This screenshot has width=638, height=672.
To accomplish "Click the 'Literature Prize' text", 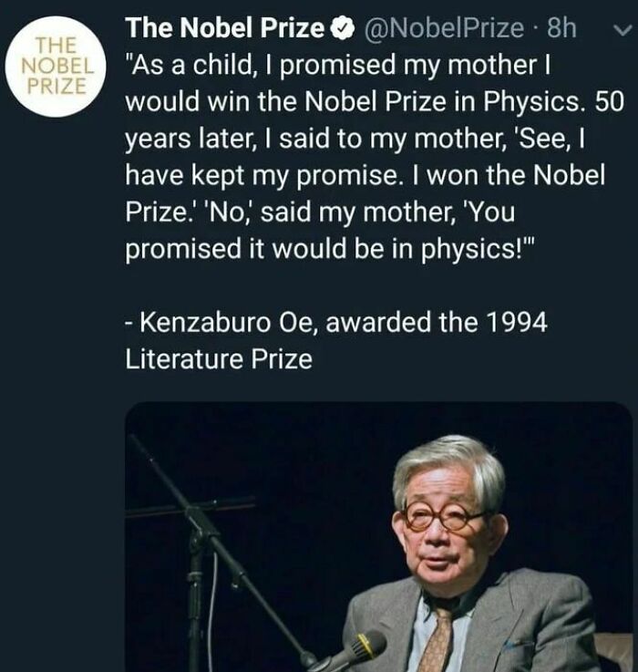I will (x=218, y=359).
